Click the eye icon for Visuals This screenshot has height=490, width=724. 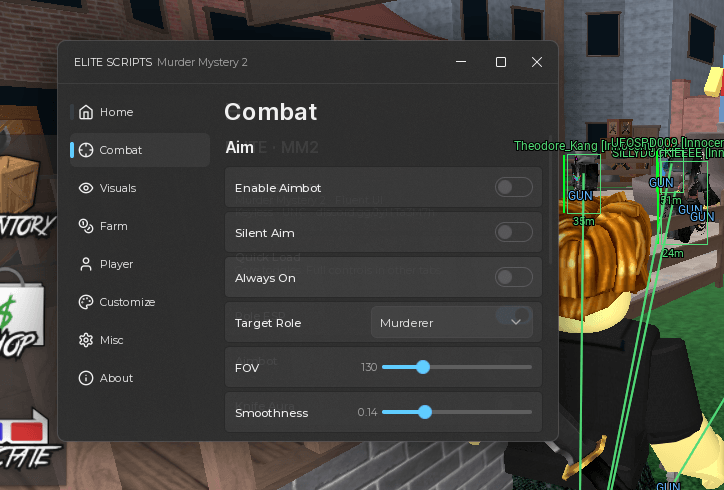[86, 188]
